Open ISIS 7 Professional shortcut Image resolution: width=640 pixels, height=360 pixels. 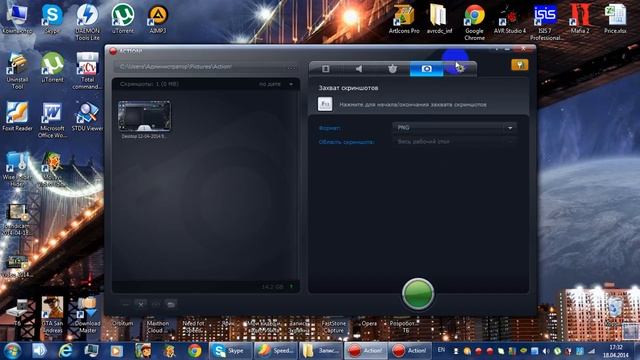point(545,22)
